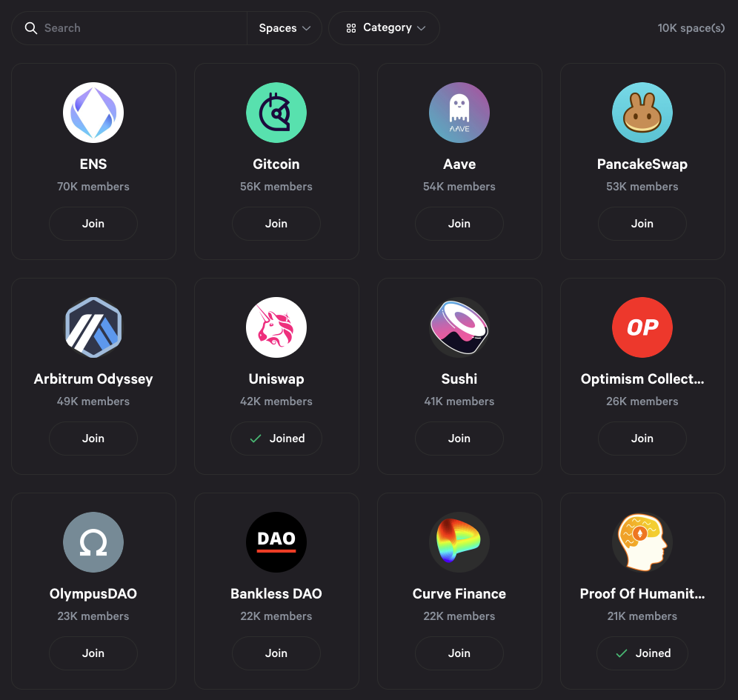Screen dimensions: 738x700
Task: Join the Aave space
Action: (459, 224)
